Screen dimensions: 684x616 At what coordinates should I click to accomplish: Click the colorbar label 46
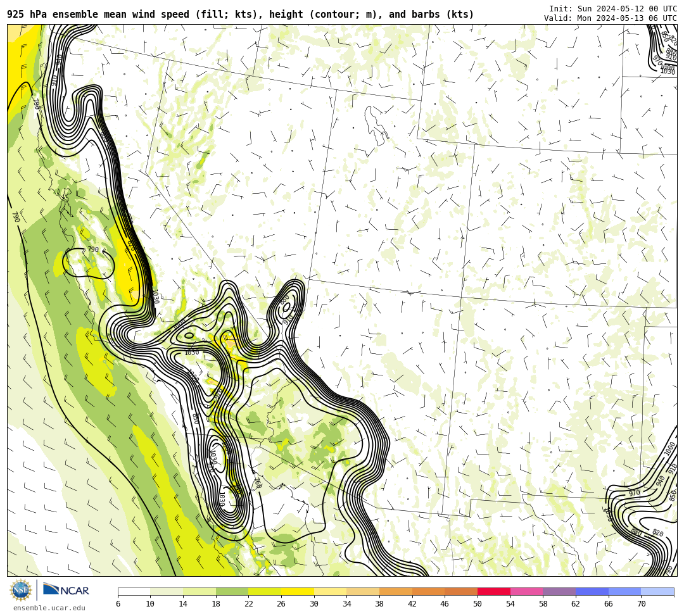[445, 604]
